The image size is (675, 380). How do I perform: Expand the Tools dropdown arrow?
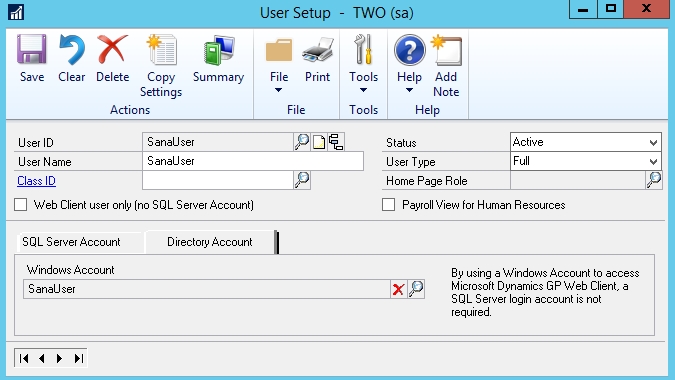(x=363, y=90)
